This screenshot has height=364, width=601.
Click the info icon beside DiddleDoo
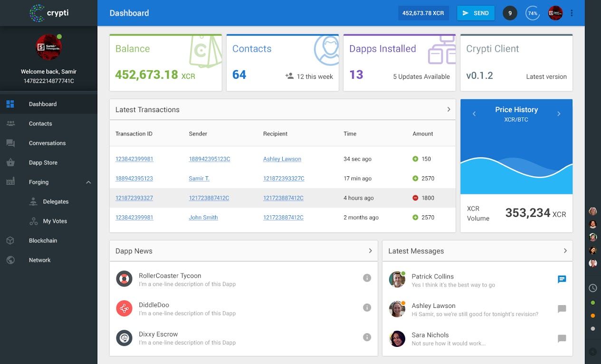pos(367,307)
